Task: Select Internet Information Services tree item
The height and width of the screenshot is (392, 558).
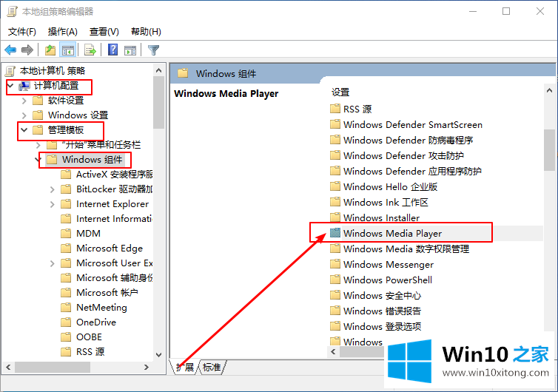Action: tap(114, 218)
